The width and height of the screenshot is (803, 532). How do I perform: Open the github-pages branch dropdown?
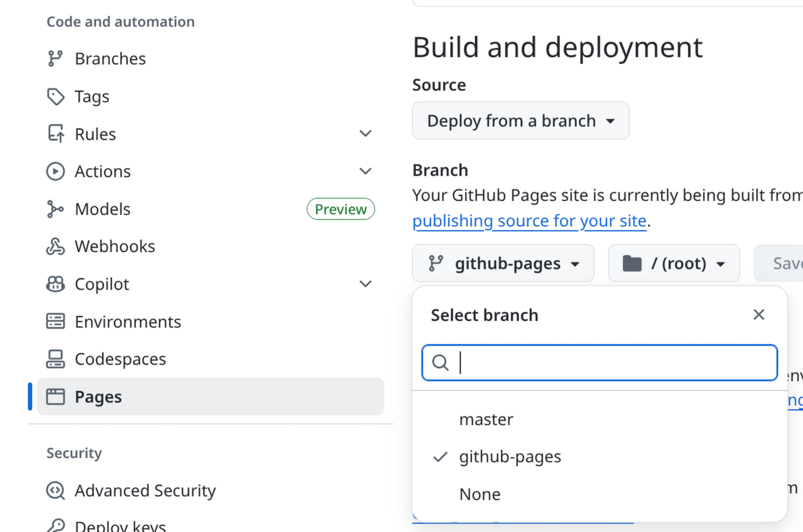503,263
